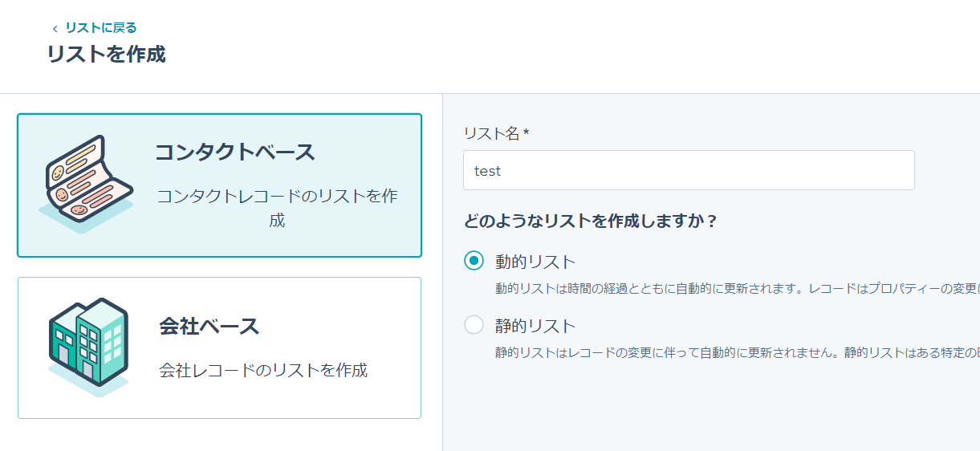The height and width of the screenshot is (451, 980).
Task: Click the 会社レコードのリストを作成 description
Action: tap(263, 370)
